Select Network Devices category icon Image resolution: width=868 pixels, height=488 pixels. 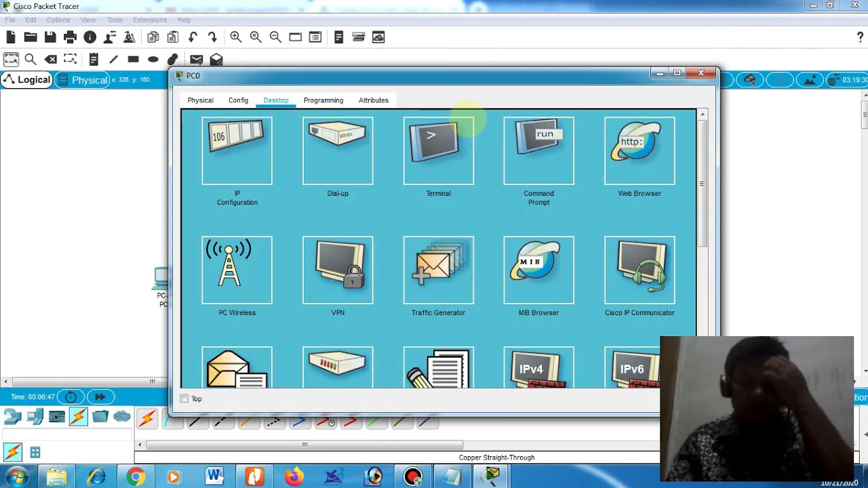pos(12,416)
